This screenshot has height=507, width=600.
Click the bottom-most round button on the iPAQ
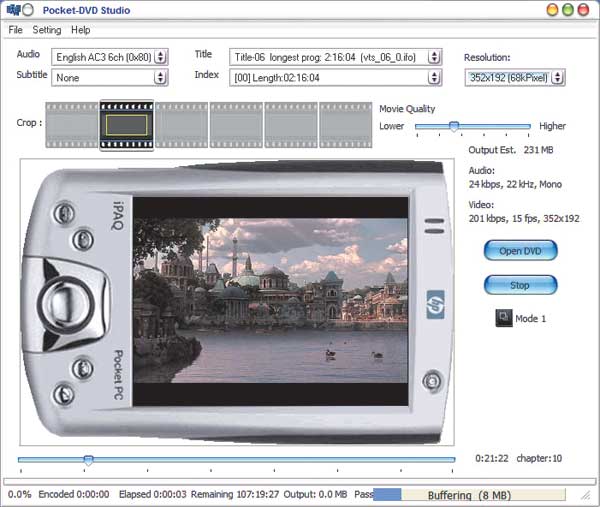(64, 395)
